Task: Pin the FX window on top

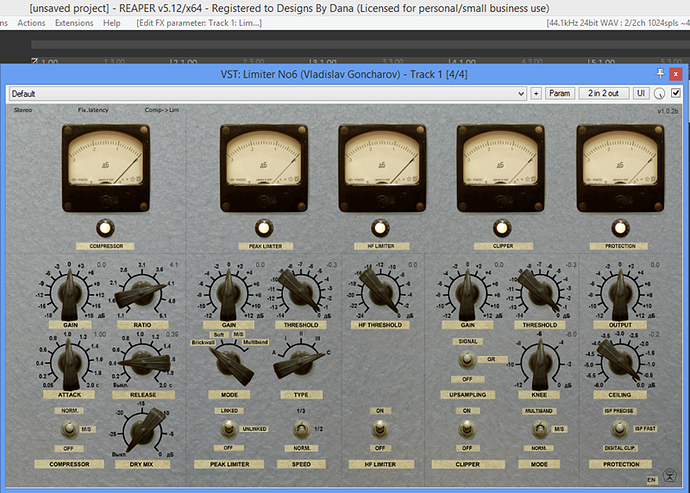Action: 660,74
